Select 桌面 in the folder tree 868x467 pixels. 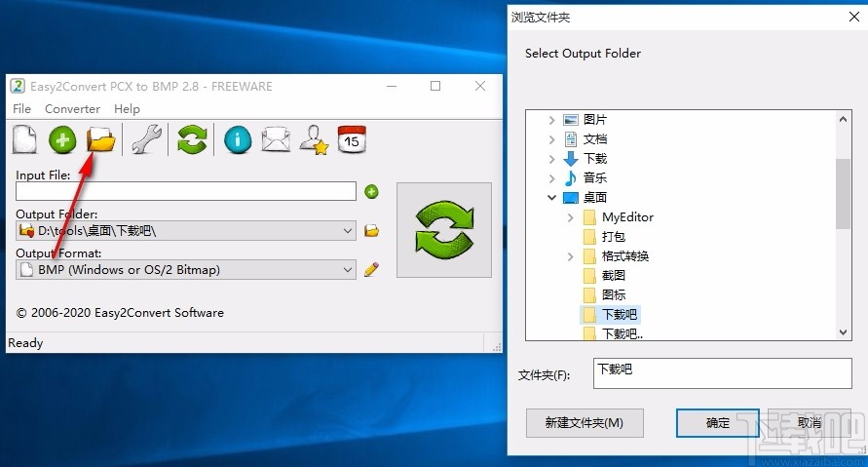(x=595, y=198)
